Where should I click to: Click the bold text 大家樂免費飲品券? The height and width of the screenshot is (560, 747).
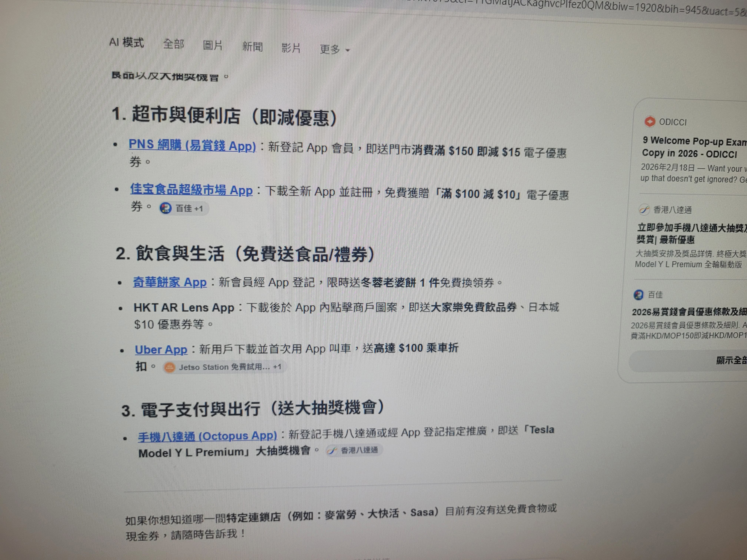(x=474, y=307)
